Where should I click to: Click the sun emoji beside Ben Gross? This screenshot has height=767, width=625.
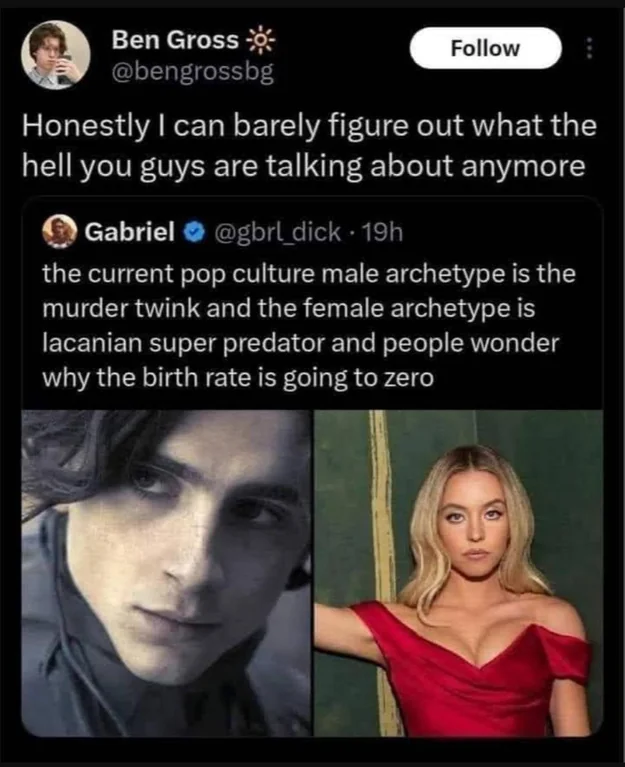(260, 40)
